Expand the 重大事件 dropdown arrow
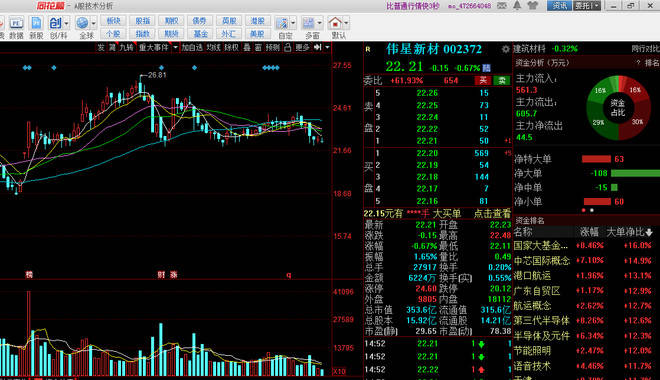 [x=176, y=48]
